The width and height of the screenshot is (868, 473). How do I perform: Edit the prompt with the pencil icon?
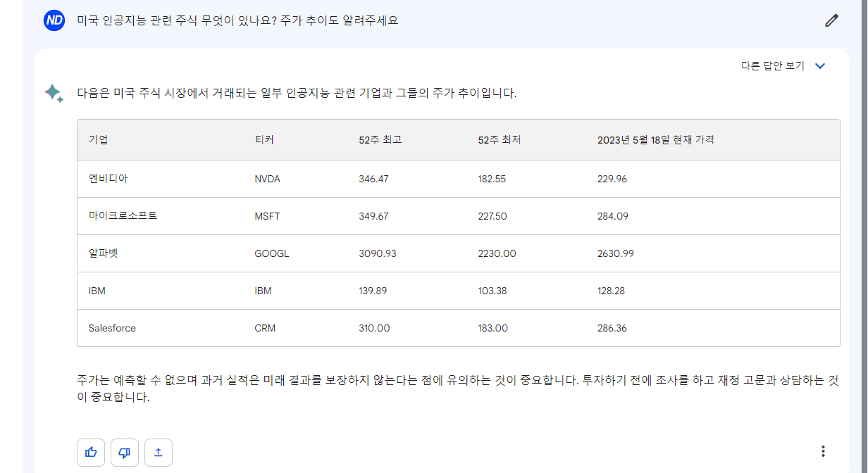[x=832, y=20]
